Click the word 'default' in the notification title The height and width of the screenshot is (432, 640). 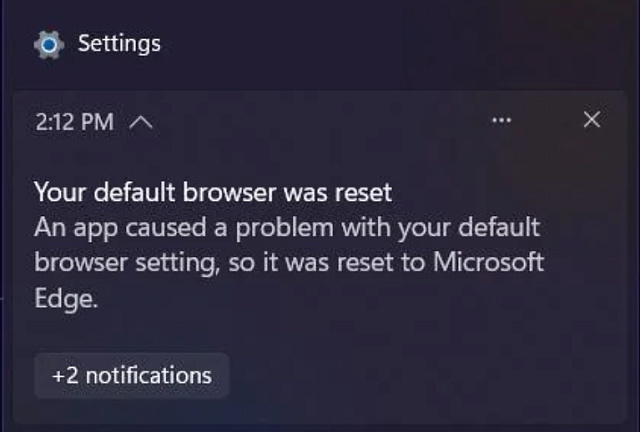pos(134,192)
